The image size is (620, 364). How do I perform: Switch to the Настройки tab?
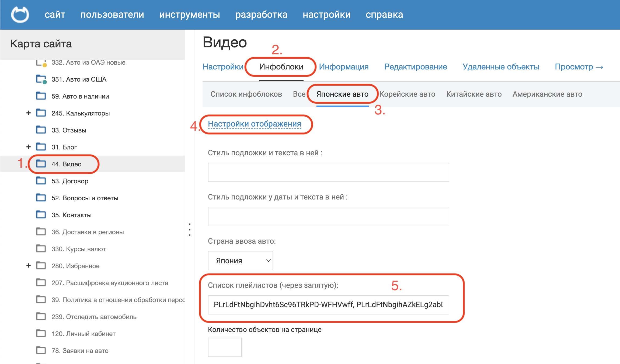point(223,67)
